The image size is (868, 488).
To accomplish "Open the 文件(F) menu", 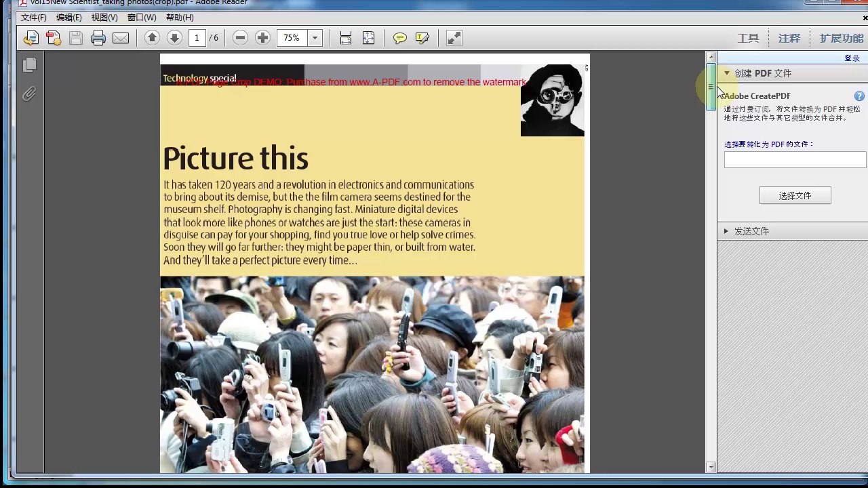I will tap(34, 18).
